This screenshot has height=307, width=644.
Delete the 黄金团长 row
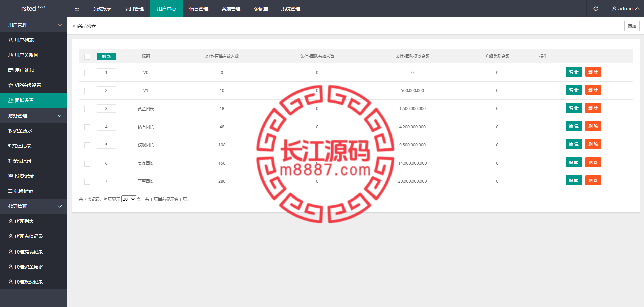(593, 108)
